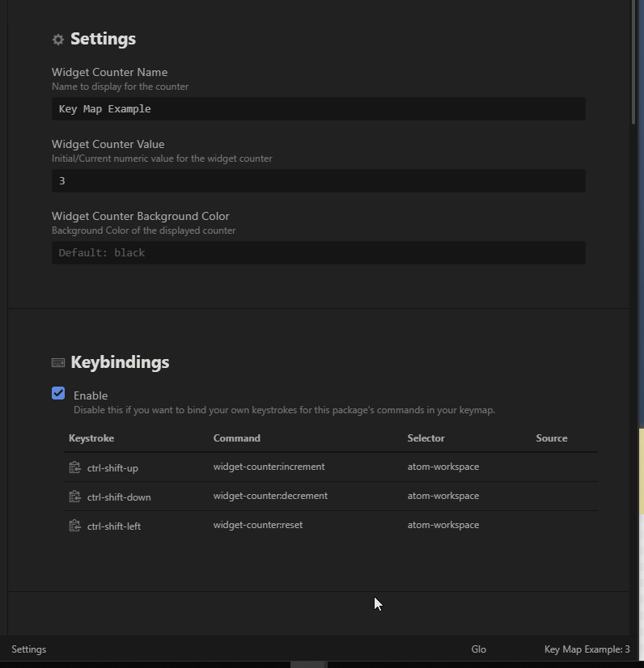644x668 pixels.
Task: Click the keyboard icon beside Keybindings heading
Action: [x=58, y=362]
